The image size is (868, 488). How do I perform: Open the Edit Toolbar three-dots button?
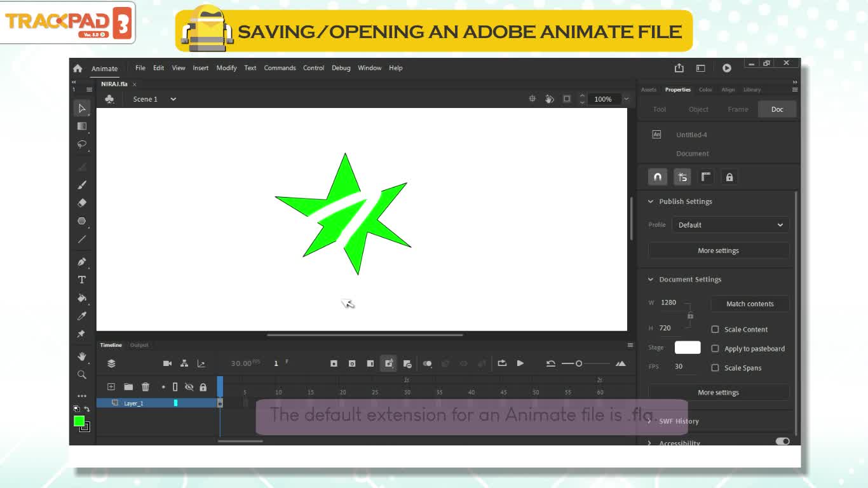[81, 396]
